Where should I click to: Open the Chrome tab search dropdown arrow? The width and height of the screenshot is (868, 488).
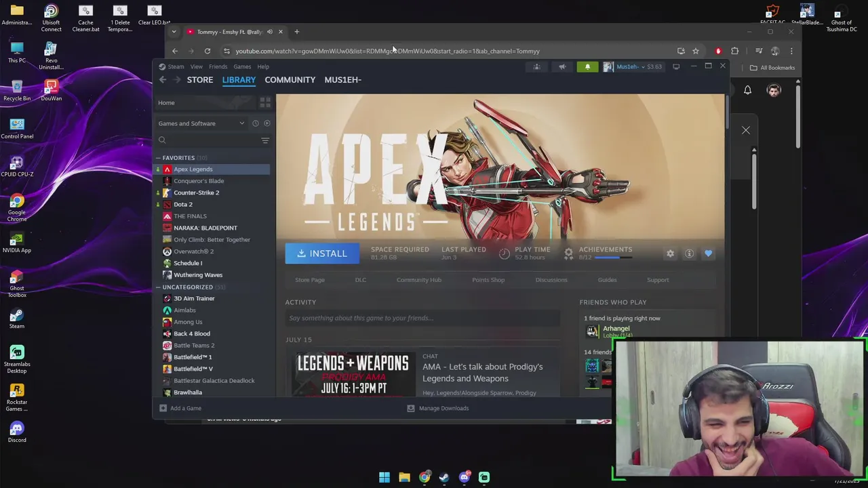point(174,32)
